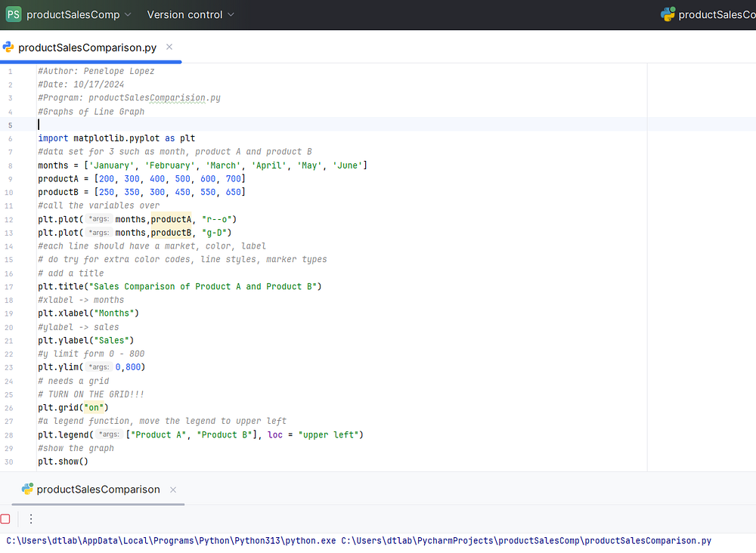The image size is (756, 553).
Task: Click the "Months" string in plt.xlabel
Action: 114,313
